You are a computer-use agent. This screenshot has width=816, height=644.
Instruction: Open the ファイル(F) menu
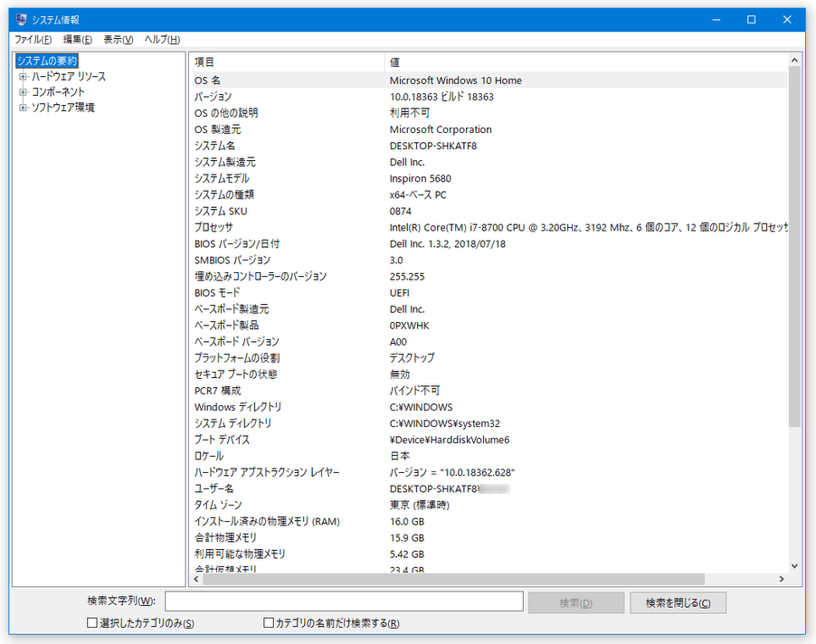click(x=33, y=40)
